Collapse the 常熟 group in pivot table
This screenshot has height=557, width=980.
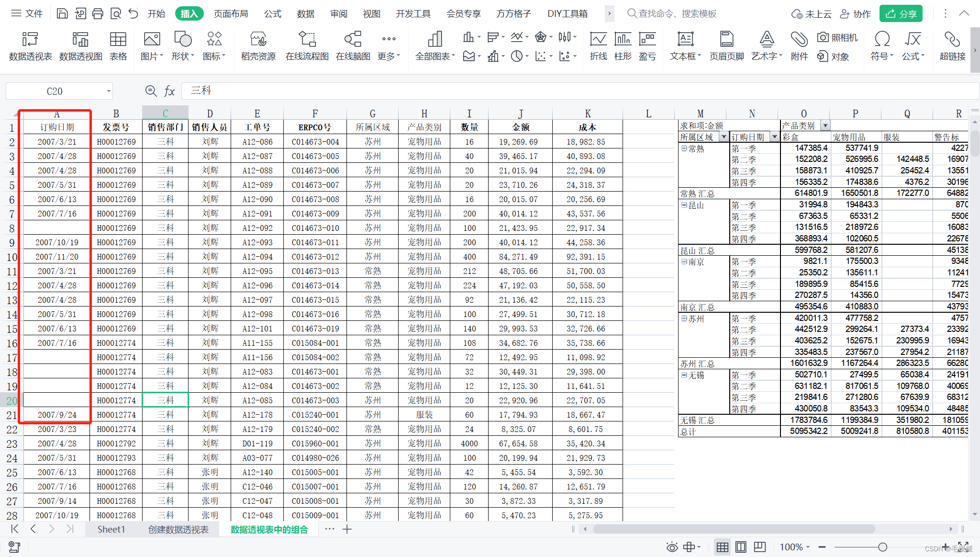[684, 148]
